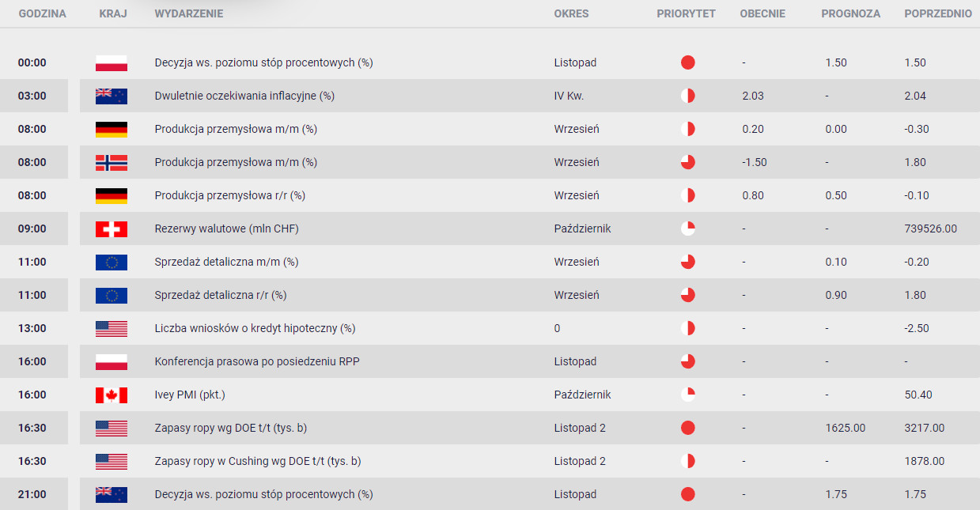Click the EU flag for Sprzedaż detaliczna m/m

click(x=111, y=262)
